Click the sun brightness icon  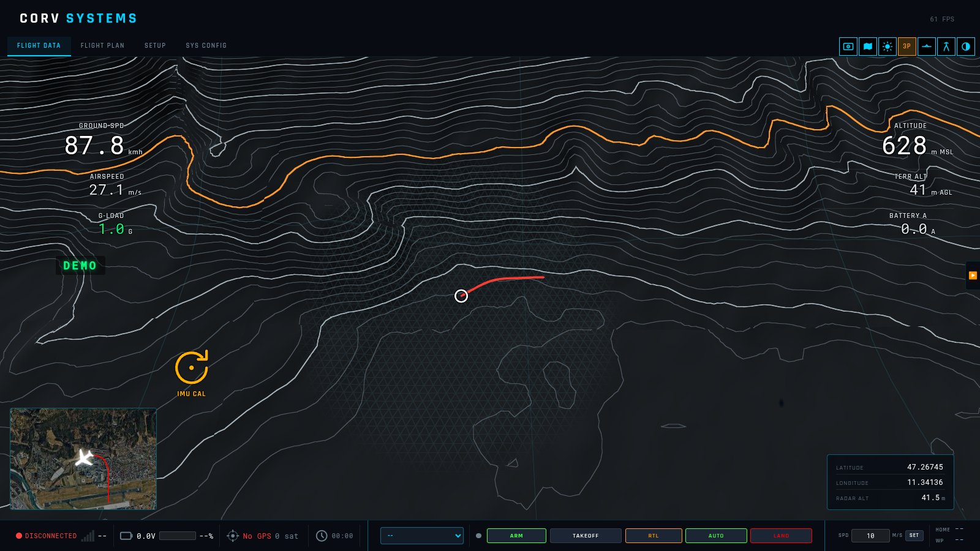pos(888,47)
